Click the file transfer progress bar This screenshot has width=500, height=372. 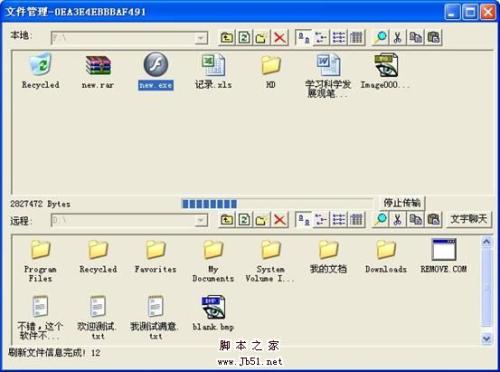pos(277,203)
